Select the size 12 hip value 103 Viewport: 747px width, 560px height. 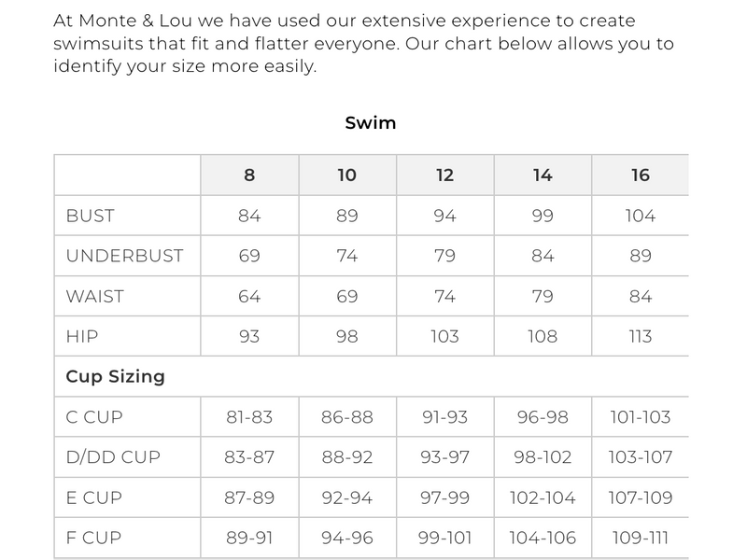[444, 337]
